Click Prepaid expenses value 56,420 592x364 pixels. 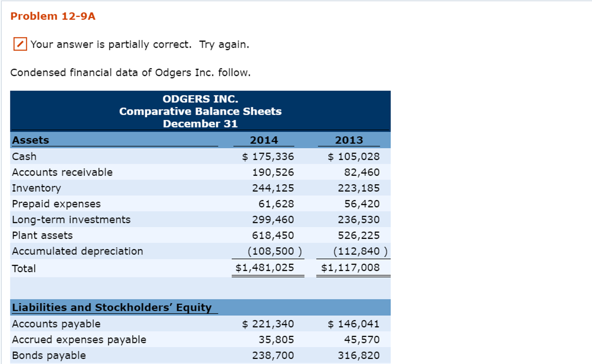(x=362, y=204)
